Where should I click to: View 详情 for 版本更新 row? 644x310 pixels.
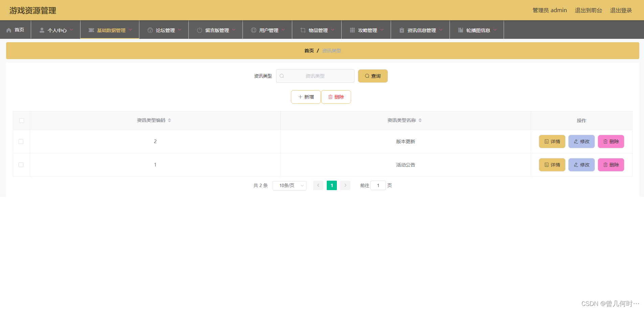coord(552,141)
